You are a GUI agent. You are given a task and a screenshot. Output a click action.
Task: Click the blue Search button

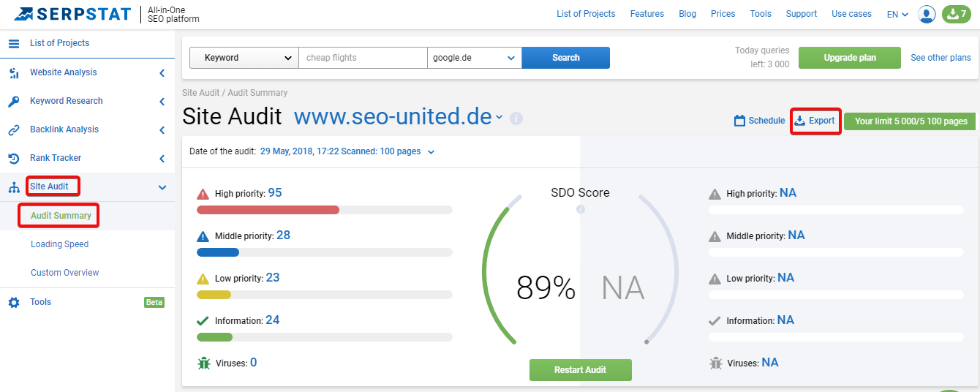pyautogui.click(x=566, y=58)
